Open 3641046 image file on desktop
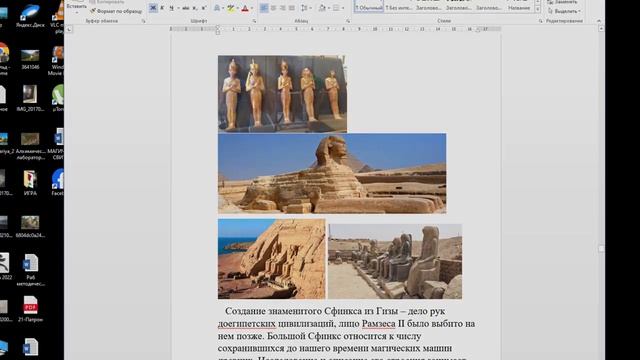Screen dimensions: 640x360 [x=30, y=59]
